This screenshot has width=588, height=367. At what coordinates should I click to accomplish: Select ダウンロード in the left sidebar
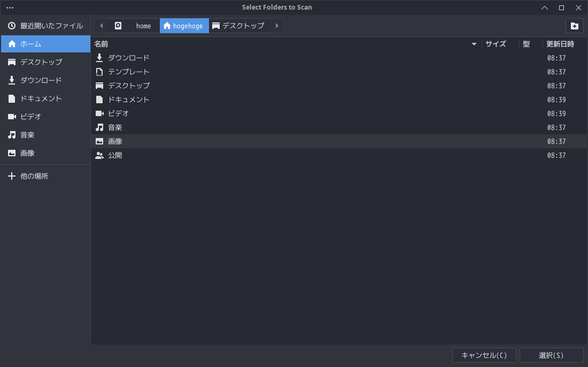point(41,80)
